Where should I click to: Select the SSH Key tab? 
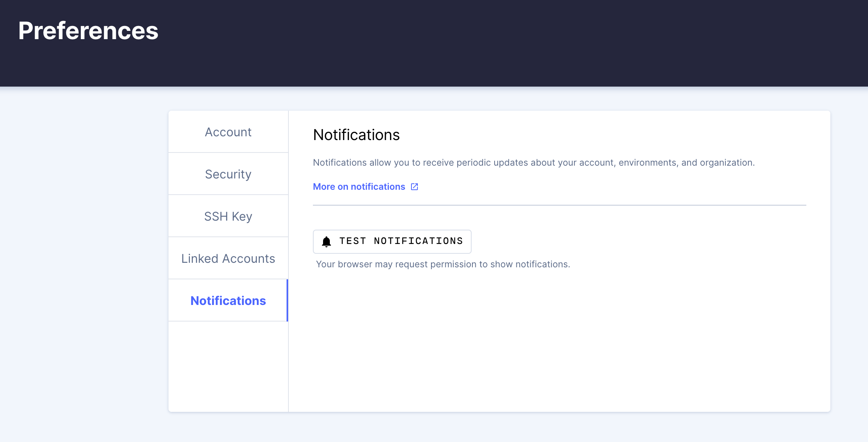(x=228, y=216)
